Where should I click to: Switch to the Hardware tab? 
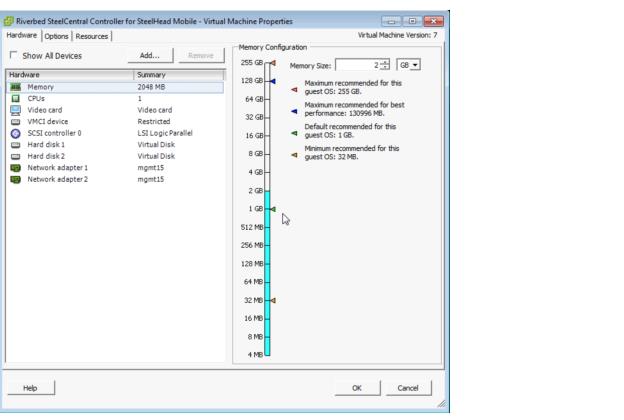[22, 35]
